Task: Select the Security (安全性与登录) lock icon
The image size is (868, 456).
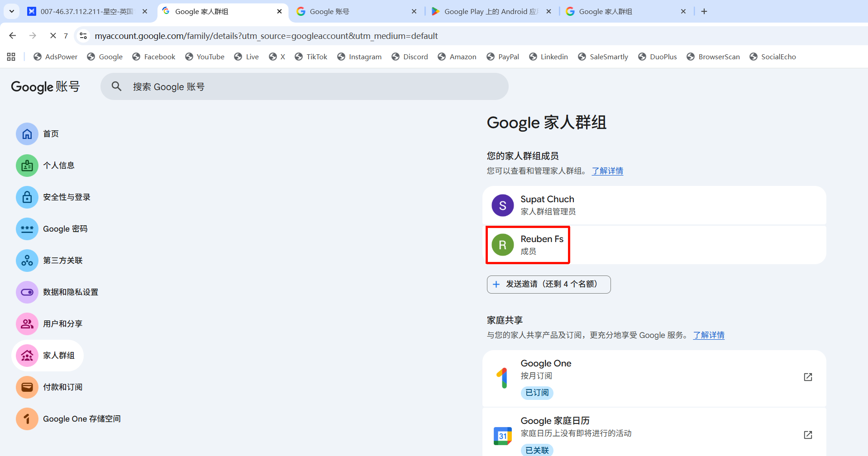Action: pos(27,197)
